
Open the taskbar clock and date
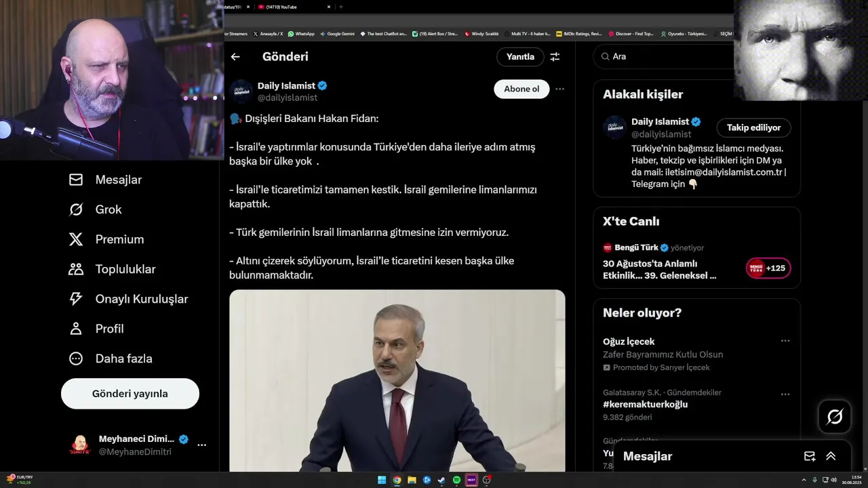pos(851,480)
